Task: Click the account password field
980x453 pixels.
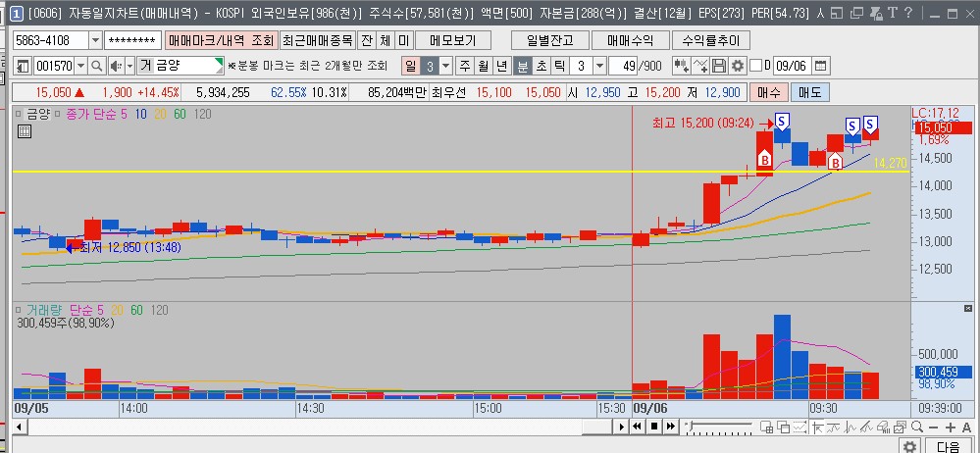Action: [132, 40]
